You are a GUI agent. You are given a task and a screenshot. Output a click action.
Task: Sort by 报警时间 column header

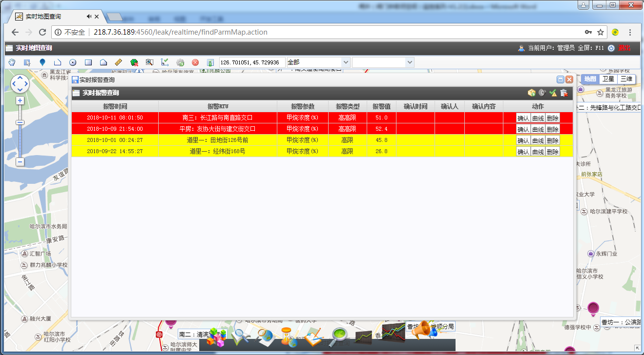115,106
